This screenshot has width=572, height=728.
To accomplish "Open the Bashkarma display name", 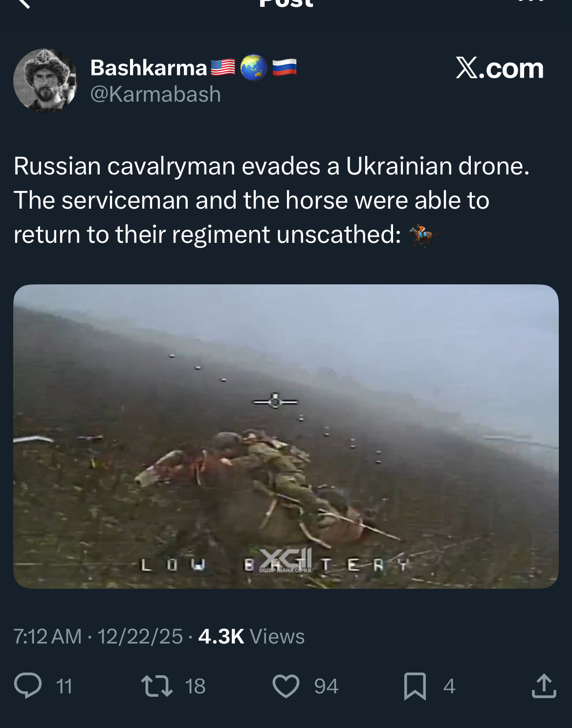I will pyautogui.click(x=149, y=68).
